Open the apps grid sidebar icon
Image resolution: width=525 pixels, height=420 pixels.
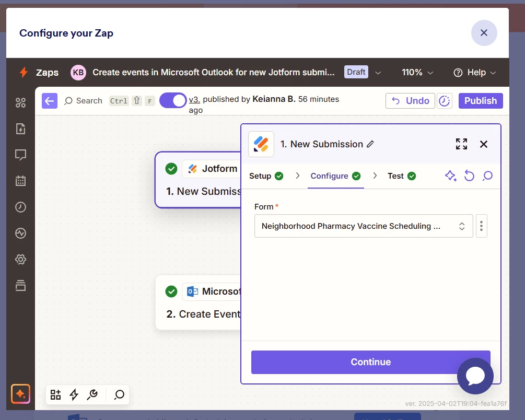pos(20,102)
